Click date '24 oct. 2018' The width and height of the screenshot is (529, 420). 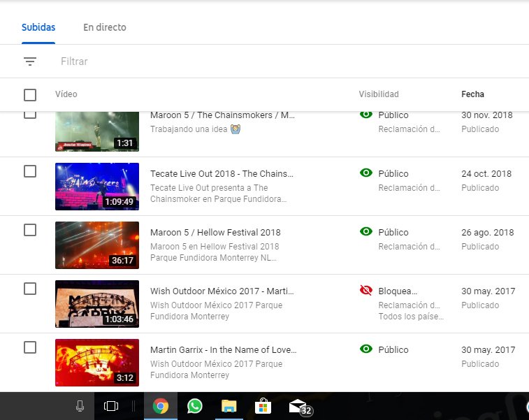[486, 174]
